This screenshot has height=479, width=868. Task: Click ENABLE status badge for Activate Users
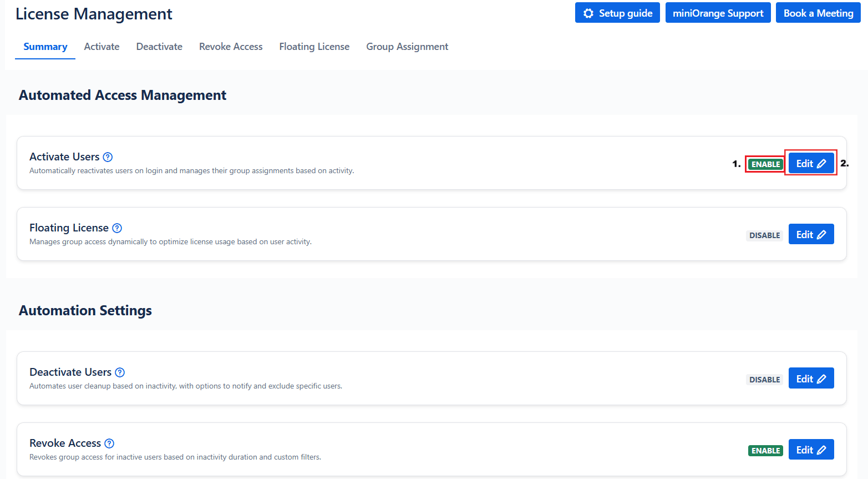(765, 164)
